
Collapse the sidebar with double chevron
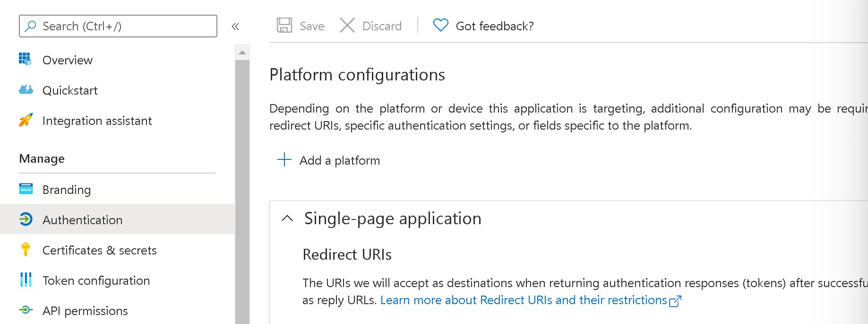click(235, 26)
